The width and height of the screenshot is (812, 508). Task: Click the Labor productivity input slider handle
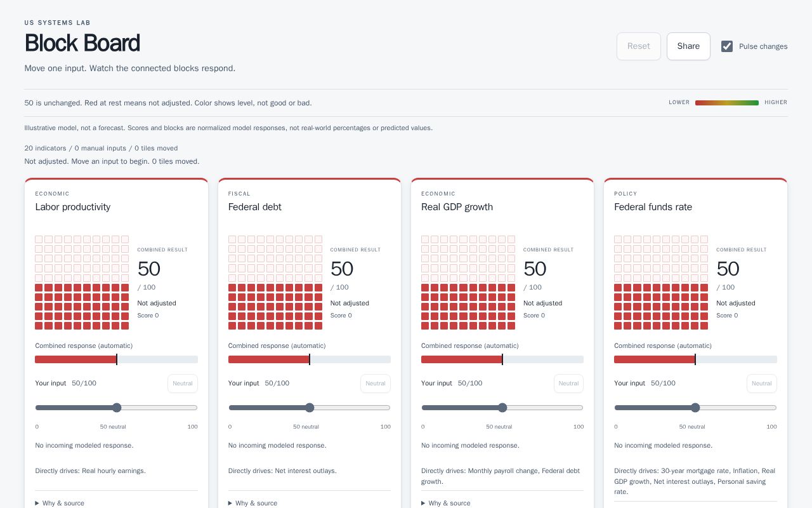117,408
